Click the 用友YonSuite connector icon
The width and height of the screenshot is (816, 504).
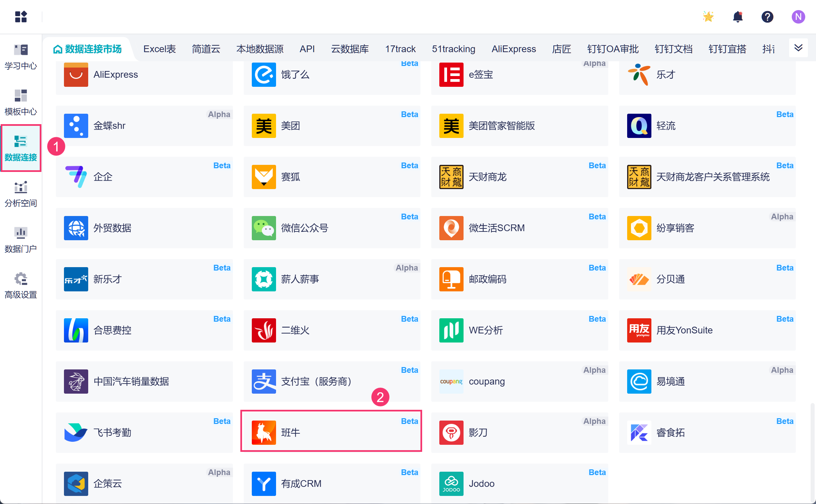(x=639, y=330)
